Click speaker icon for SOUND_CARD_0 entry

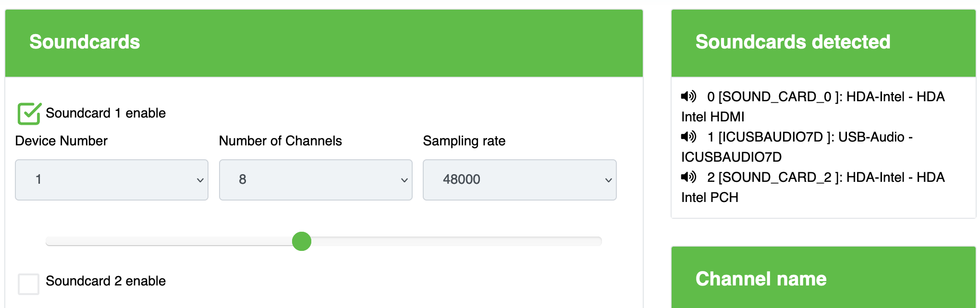[x=688, y=96]
